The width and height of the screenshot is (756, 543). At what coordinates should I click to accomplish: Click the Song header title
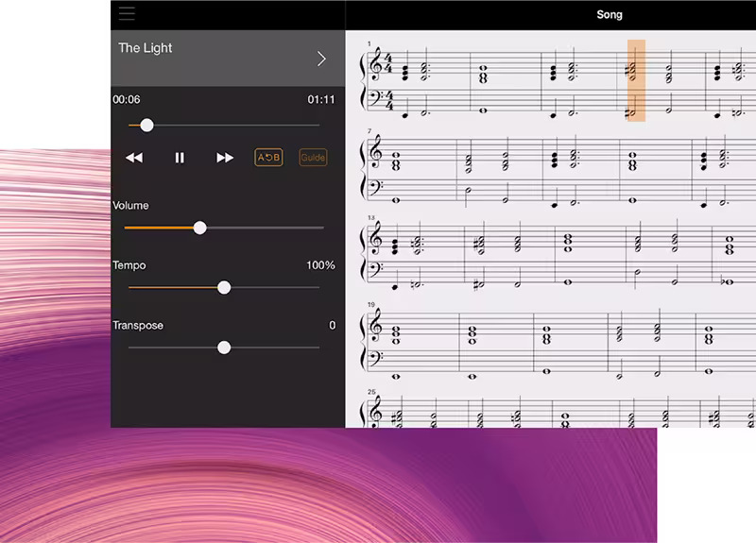pyautogui.click(x=610, y=14)
